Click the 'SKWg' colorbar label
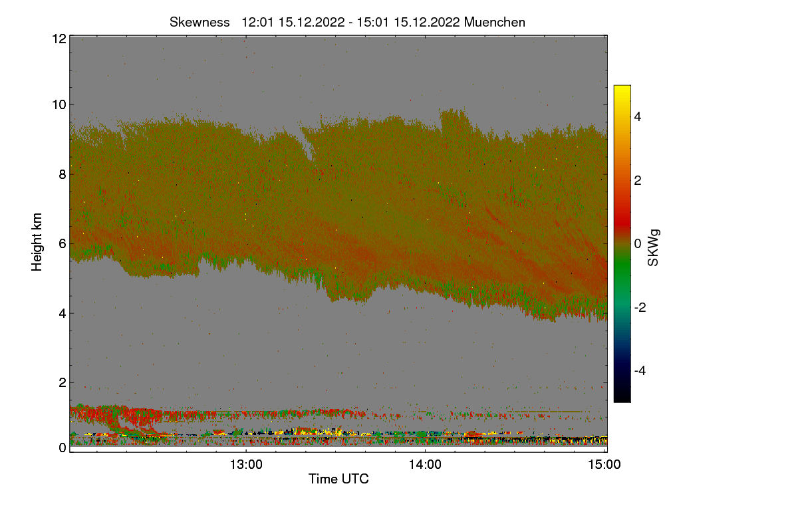 (x=654, y=248)
